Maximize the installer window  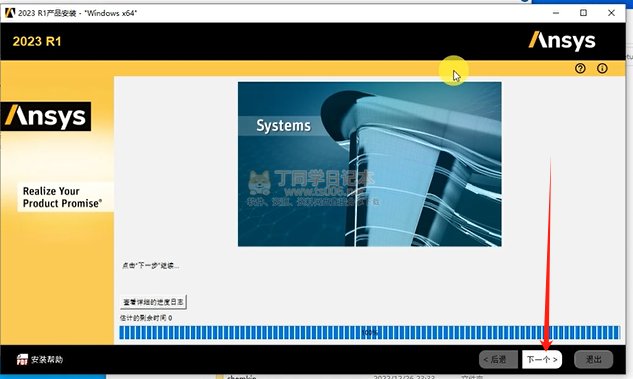[x=583, y=13]
